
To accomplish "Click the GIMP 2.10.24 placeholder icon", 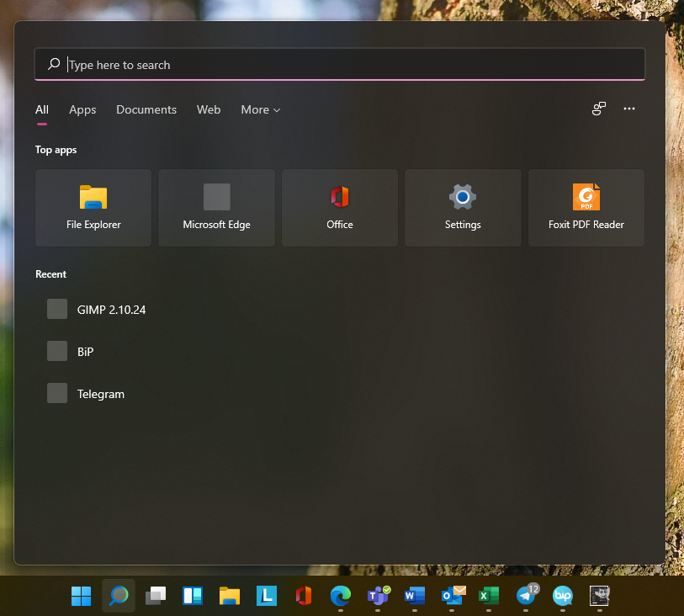I will (57, 309).
